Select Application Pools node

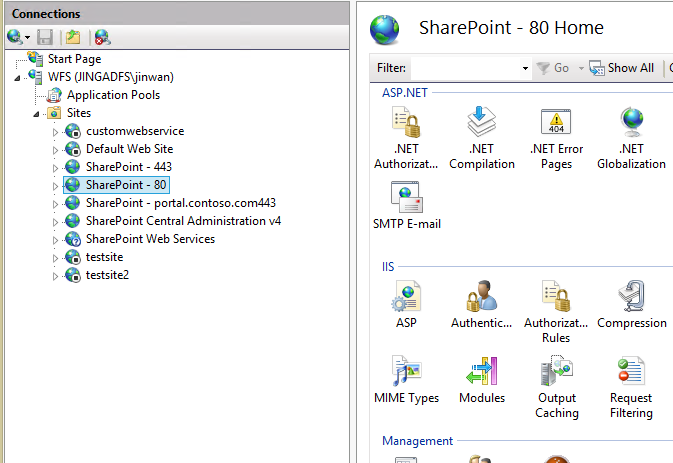pos(113,95)
